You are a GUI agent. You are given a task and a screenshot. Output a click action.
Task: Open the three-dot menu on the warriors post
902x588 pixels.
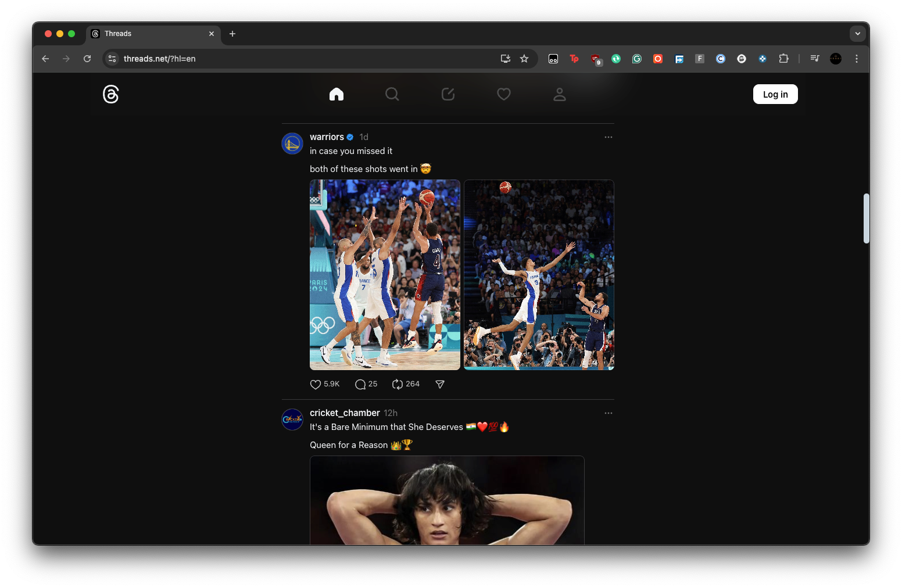pos(609,137)
